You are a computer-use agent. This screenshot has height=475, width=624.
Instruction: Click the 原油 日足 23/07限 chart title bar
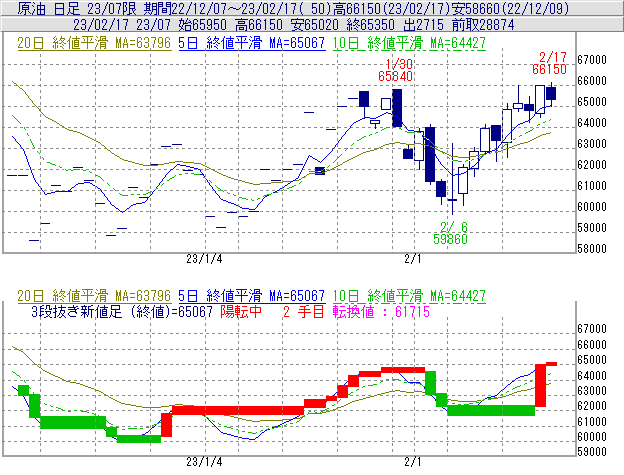coord(312,8)
